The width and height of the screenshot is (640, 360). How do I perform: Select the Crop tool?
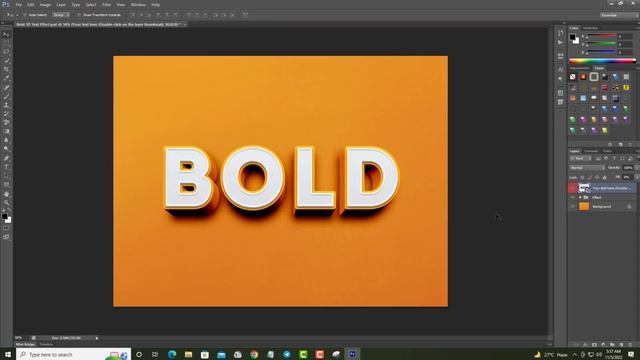pos(6,69)
